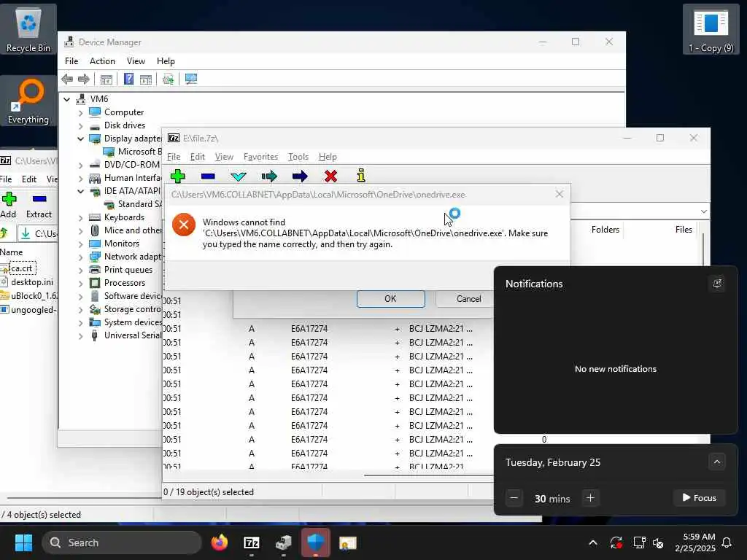This screenshot has width=747, height=560.
Task: Click the Info yellow icon in 7-Zip toolbar
Action: pos(361,176)
